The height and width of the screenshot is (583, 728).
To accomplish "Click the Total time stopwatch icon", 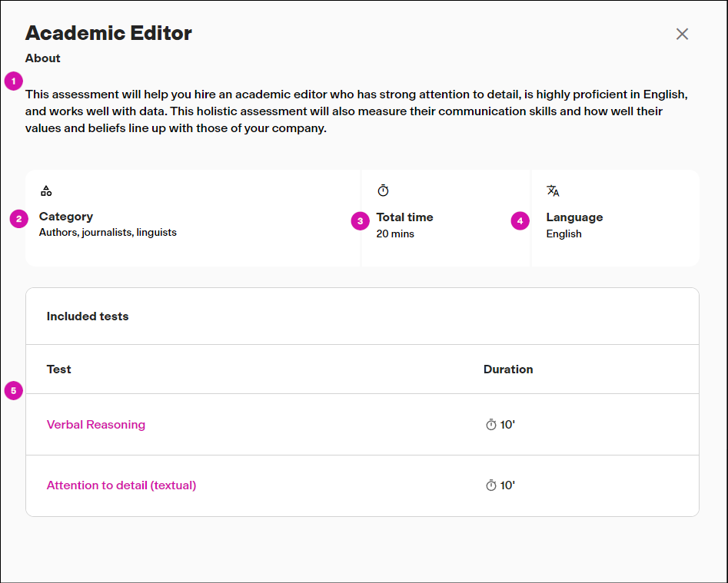I will click(x=382, y=190).
